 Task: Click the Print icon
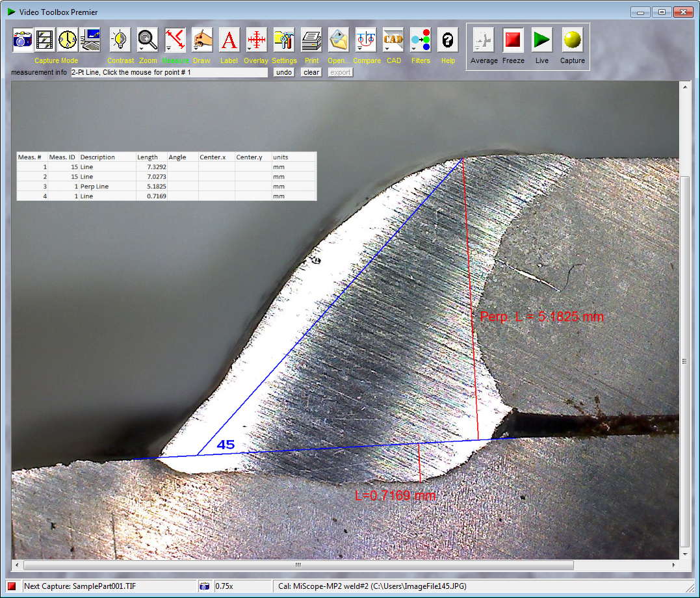pos(311,40)
